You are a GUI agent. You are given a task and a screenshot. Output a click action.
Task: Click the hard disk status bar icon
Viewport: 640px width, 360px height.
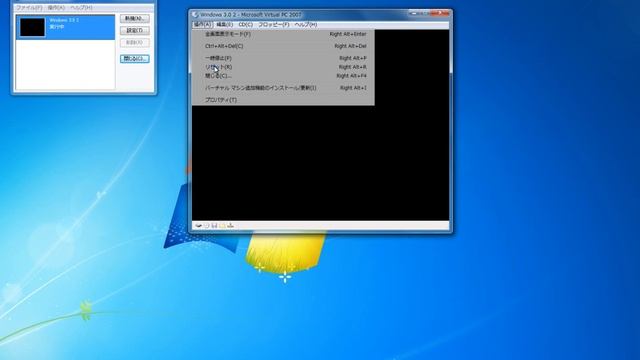click(x=198, y=225)
